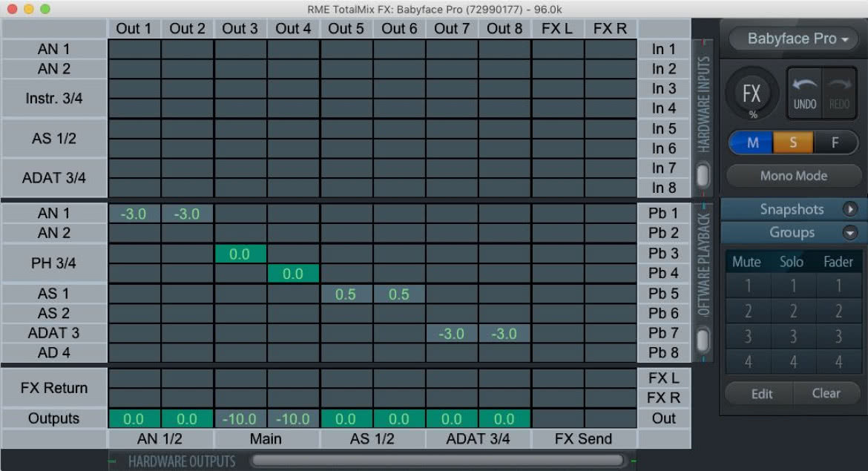Screen dimensions: 868x471
Task: Select Fader group 3
Action: [838, 336]
